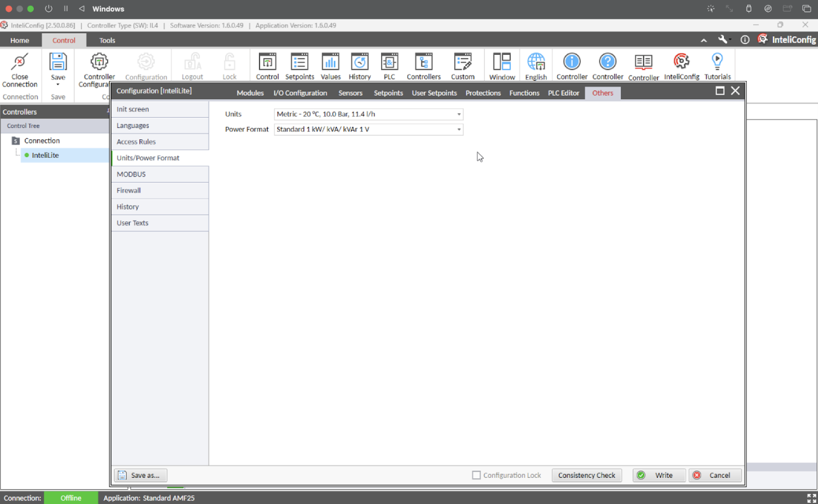
Task: Click the Controller Configuration icon
Action: click(x=99, y=62)
